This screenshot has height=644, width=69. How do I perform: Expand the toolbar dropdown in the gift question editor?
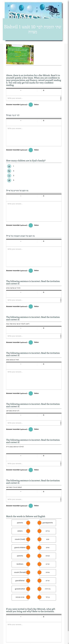[x=21, y=617]
